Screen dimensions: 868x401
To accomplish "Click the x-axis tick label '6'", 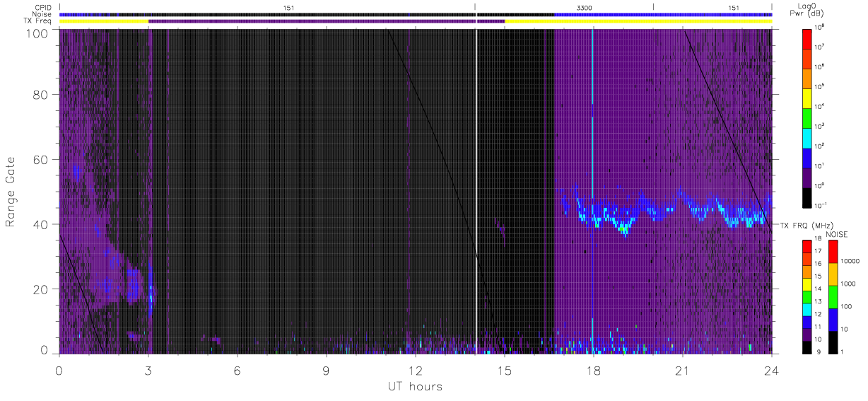I will 237,371.
